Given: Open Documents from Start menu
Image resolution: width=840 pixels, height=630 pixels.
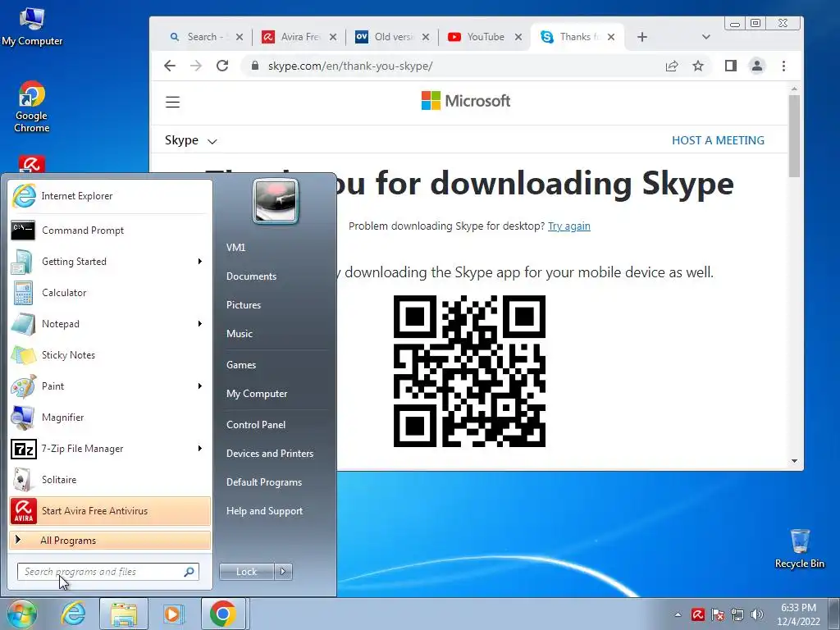Looking at the screenshot, I should 251,276.
